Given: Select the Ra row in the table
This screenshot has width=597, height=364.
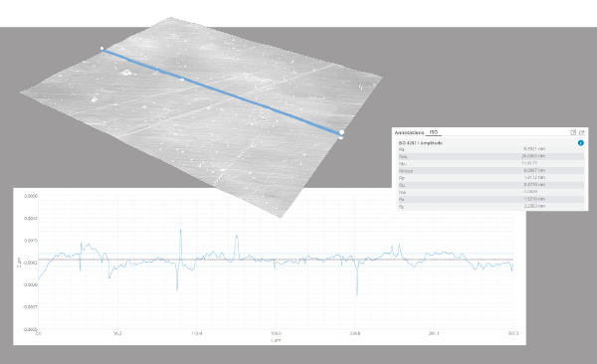Looking at the screenshot, I should pyautogui.click(x=491, y=149).
